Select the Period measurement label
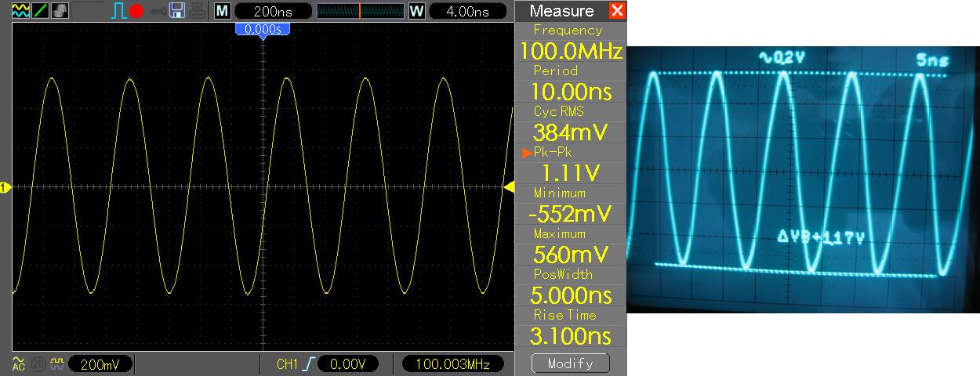The image size is (980, 376). [555, 70]
